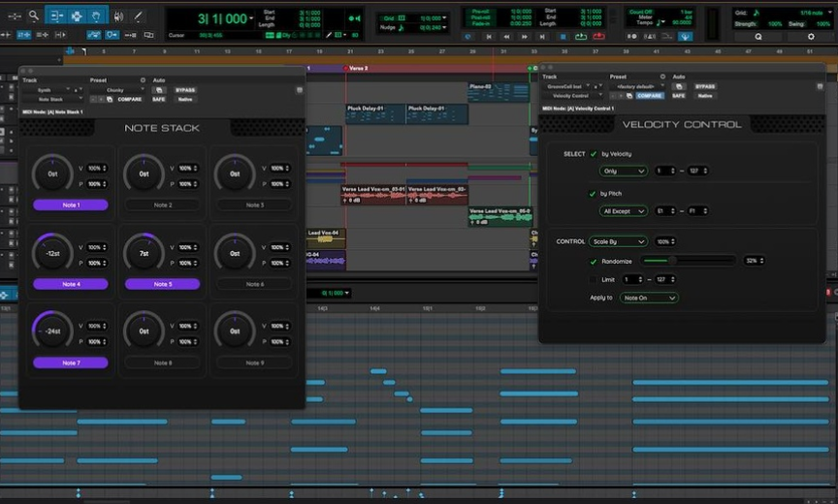
Task: Click BYPASS in Note Stack plugin
Action: point(185,89)
